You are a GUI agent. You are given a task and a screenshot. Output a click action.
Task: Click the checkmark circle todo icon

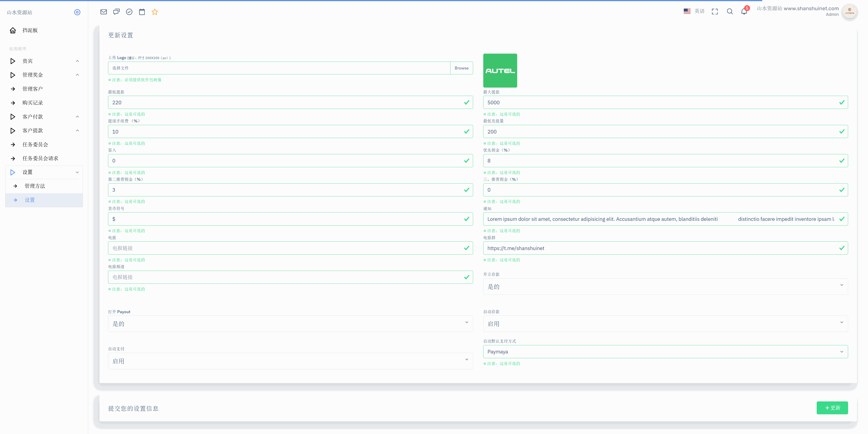point(129,12)
